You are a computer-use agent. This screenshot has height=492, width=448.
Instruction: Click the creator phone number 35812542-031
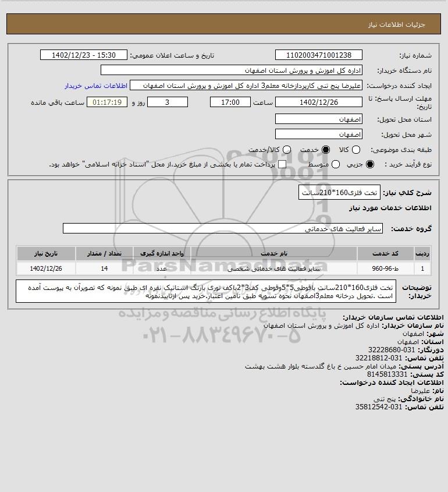pos(379,407)
